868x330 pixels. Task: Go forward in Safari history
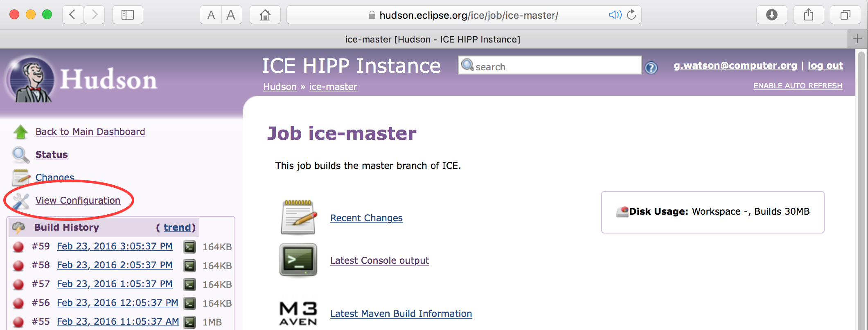click(x=95, y=15)
